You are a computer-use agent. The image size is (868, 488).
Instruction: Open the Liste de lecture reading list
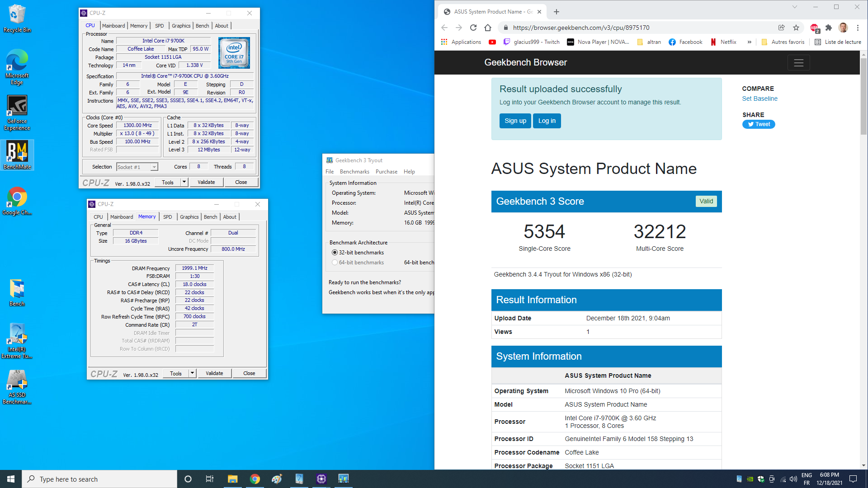pos(838,42)
